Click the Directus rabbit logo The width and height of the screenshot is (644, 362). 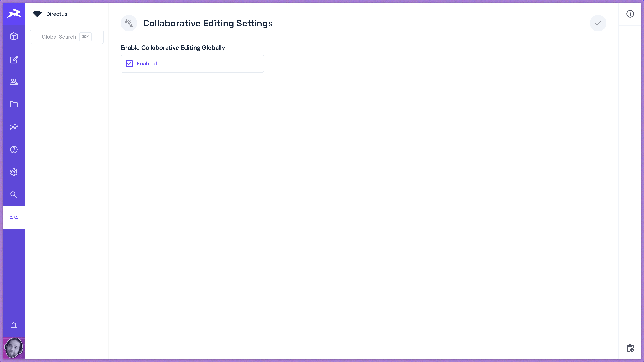pos(14,14)
